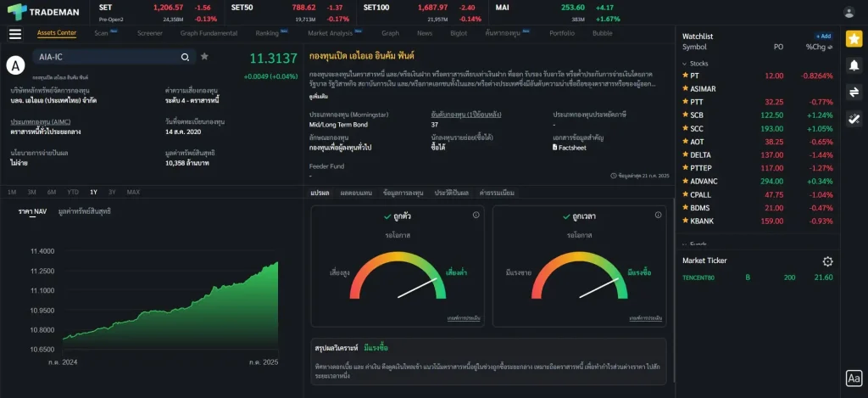Image resolution: width=868 pixels, height=398 pixels.
Task: Click เกณฑ์การประเมิน link under ถูกตัว gauge
Action: pyautogui.click(x=464, y=318)
